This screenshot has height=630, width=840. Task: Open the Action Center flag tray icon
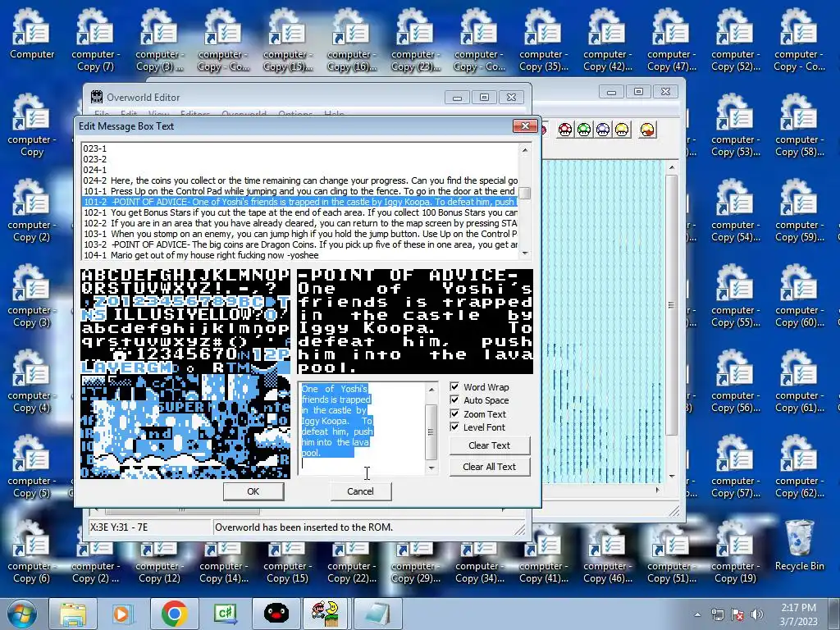737,614
